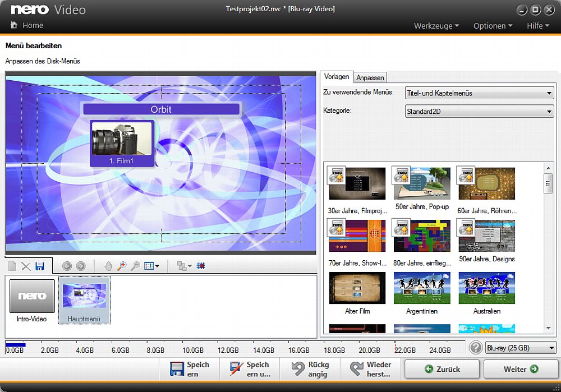Open the Werkzeuge menu
Screen dimensions: 561x392
[436, 26]
